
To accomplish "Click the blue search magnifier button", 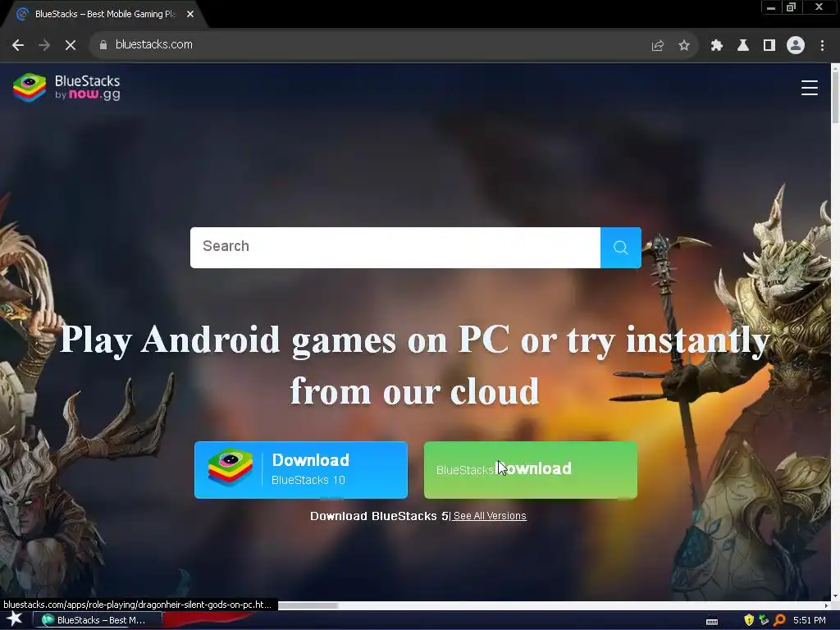I will [620, 248].
